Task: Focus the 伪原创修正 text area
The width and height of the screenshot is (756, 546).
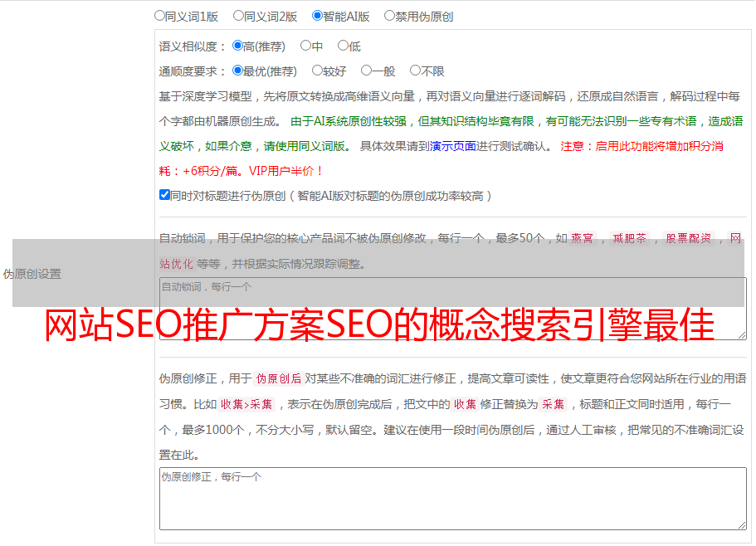Action: tap(452, 498)
